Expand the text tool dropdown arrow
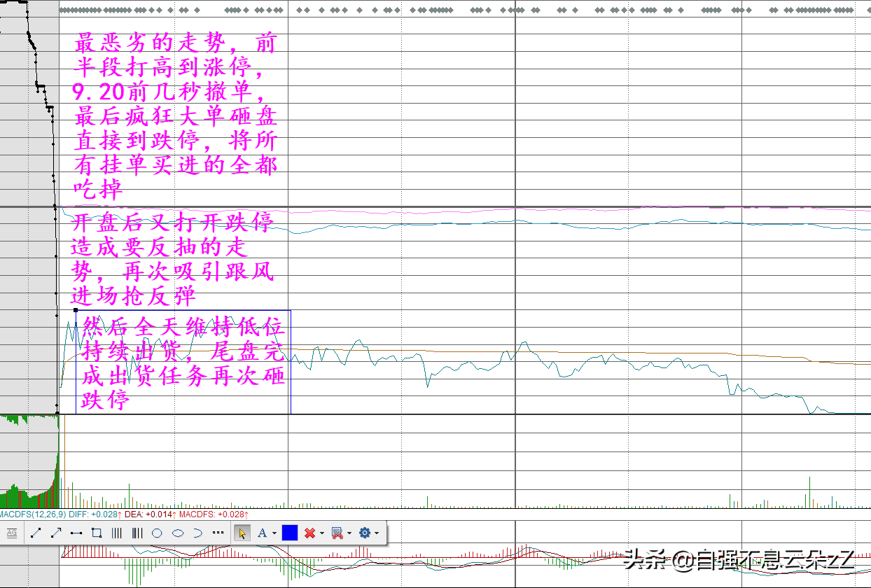Screen dimensions: 871x588 tap(274, 533)
